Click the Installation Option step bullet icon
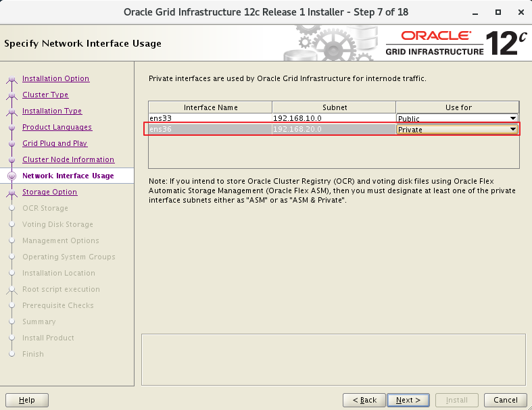Viewport: 532px width, 410px height. [12, 79]
